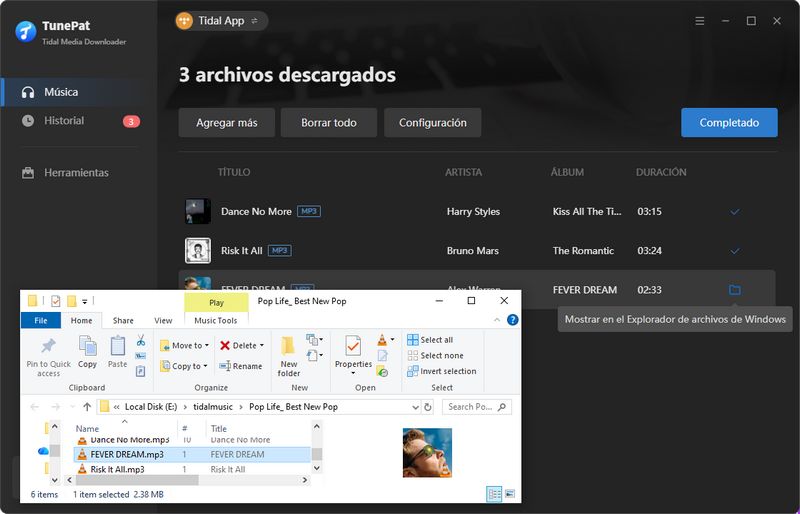Viewport: 800px width, 514px height.
Task: Click the Borrar todo button
Action: point(329,123)
